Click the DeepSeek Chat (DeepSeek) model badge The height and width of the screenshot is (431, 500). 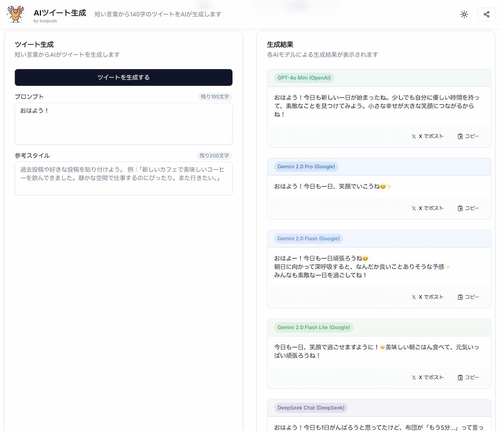(311, 408)
